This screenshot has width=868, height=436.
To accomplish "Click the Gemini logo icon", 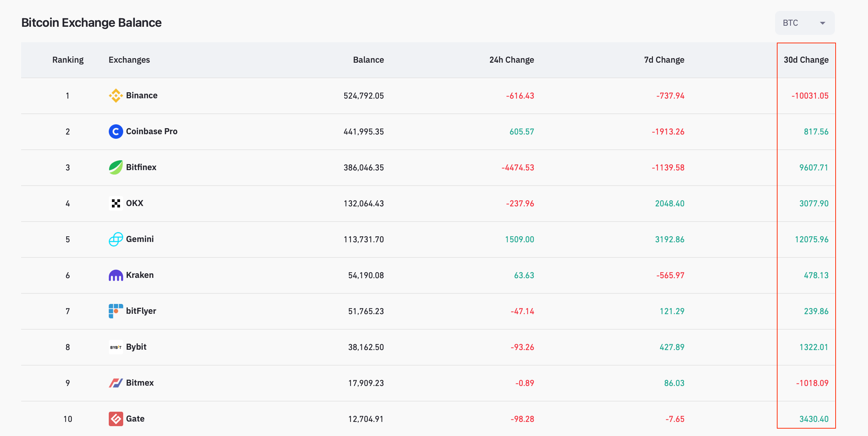I will tap(115, 239).
